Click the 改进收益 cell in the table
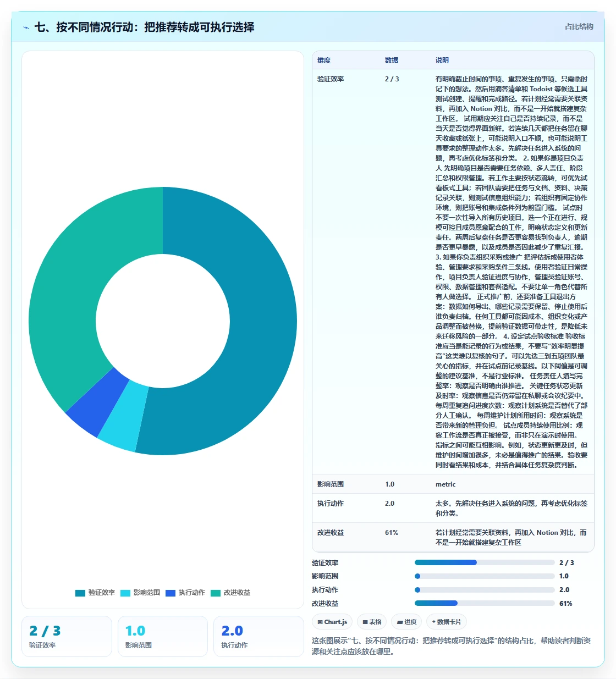The width and height of the screenshot is (616, 679). point(331,533)
